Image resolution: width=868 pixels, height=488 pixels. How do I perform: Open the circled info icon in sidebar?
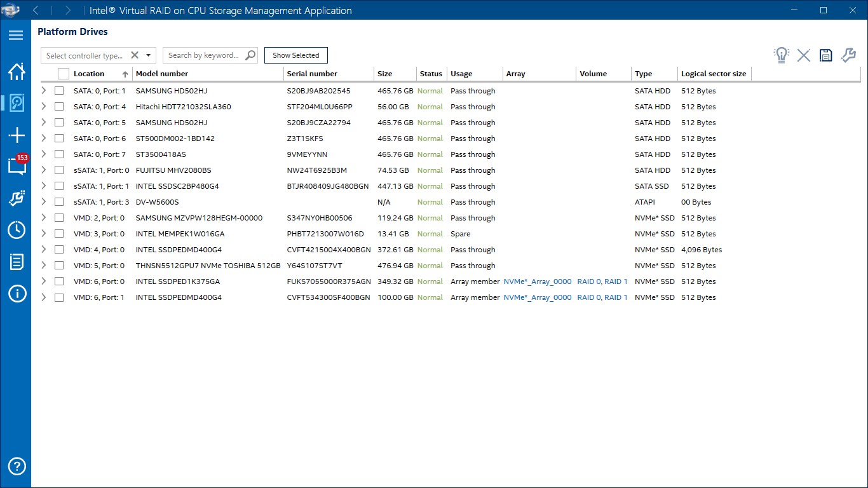click(17, 294)
